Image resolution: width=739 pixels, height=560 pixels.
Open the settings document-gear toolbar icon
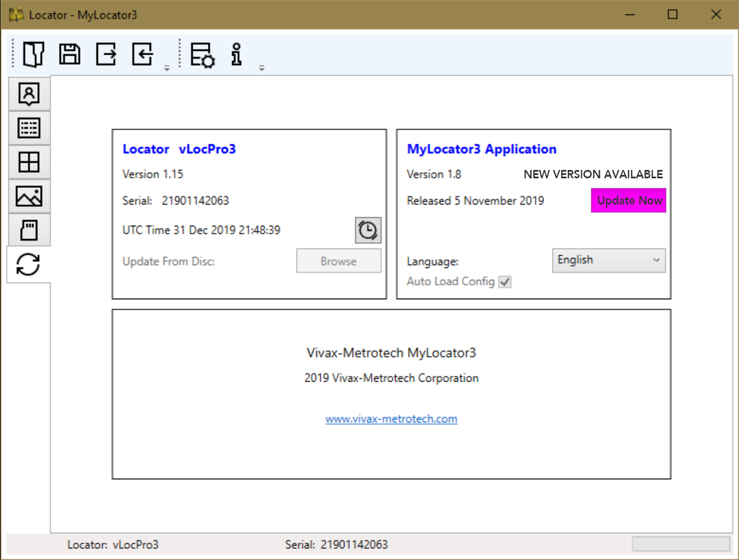coord(202,55)
